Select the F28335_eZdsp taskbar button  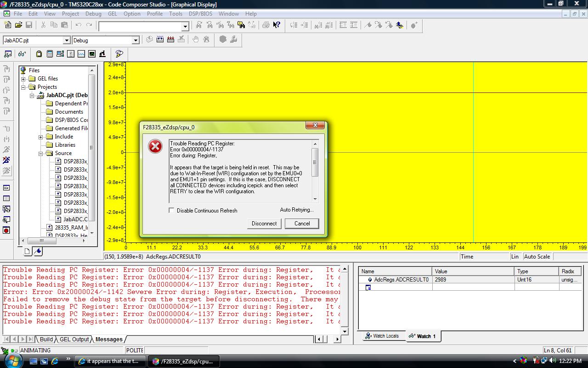click(183, 362)
